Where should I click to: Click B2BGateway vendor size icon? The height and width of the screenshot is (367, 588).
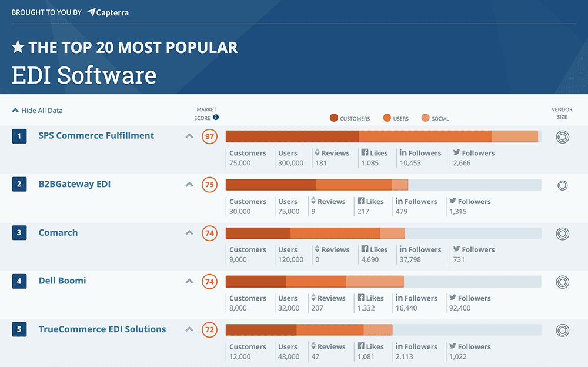tap(563, 185)
